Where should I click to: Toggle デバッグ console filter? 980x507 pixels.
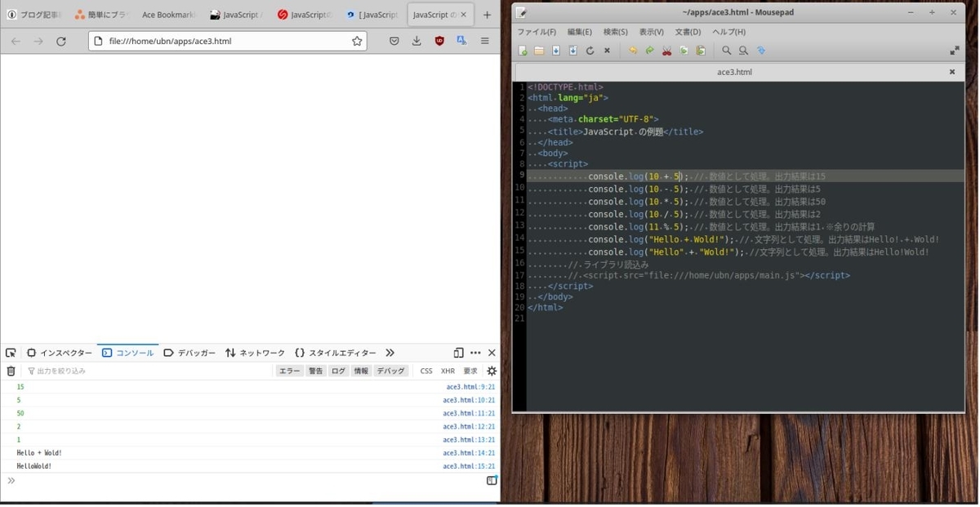point(391,371)
